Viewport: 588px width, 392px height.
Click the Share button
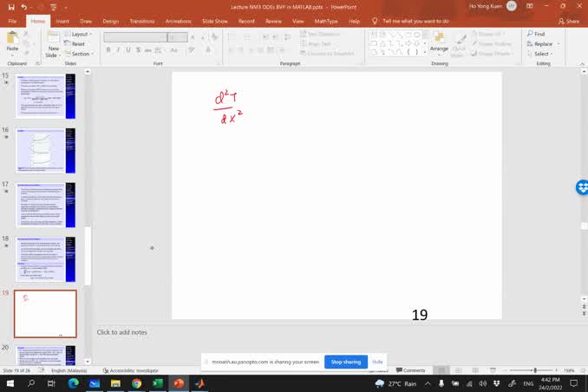pyautogui.click(x=569, y=22)
